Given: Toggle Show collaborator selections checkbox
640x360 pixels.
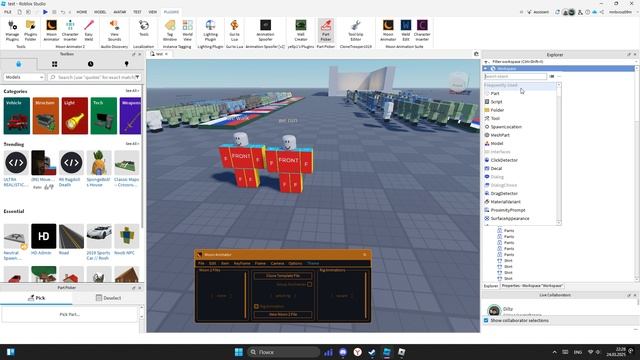Looking at the screenshot, I should [486, 320].
